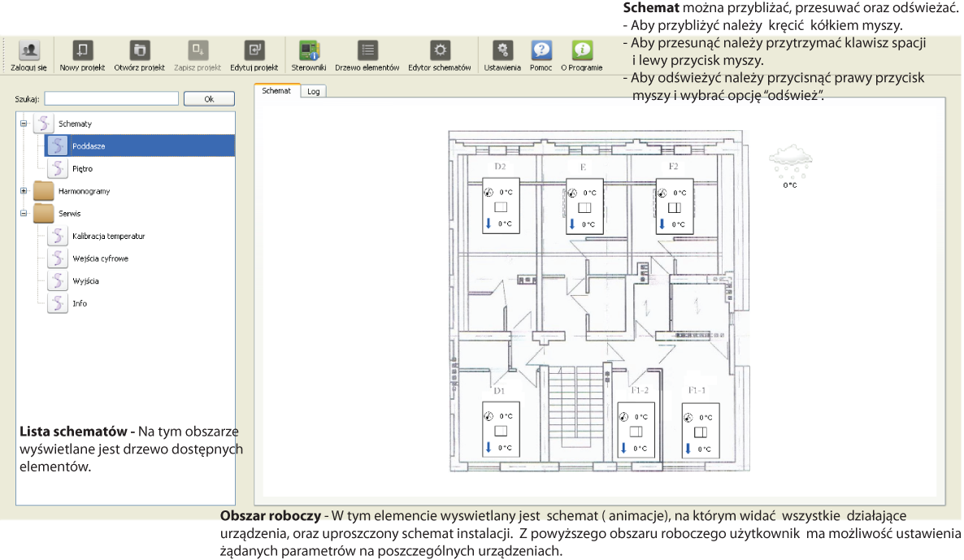Open Wyjścia tree item
The width and height of the screenshot is (964, 560).
pos(85,281)
